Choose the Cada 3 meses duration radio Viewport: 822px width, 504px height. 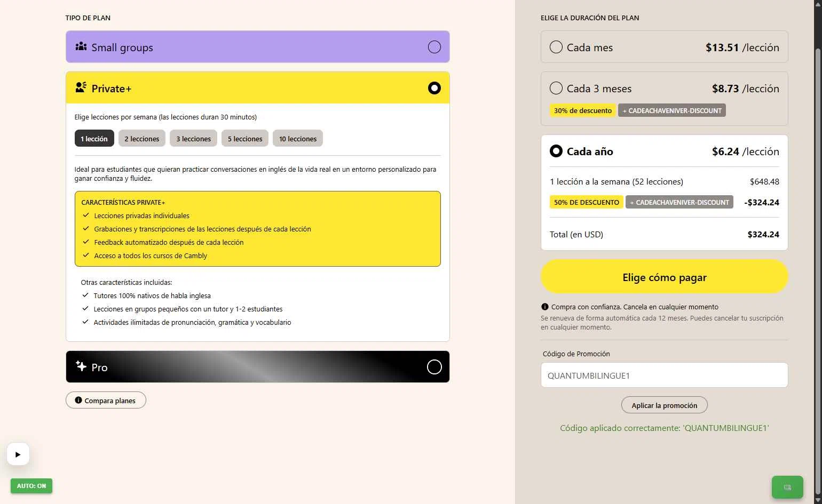coord(556,88)
